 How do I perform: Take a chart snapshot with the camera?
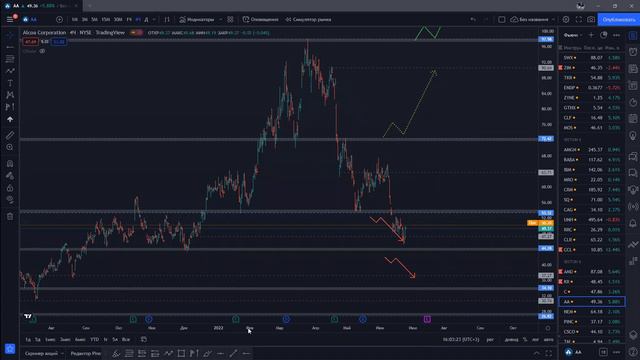click(x=591, y=19)
